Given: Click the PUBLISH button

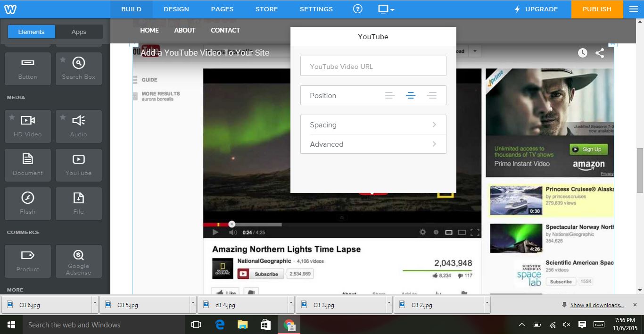Looking at the screenshot, I should [x=597, y=9].
